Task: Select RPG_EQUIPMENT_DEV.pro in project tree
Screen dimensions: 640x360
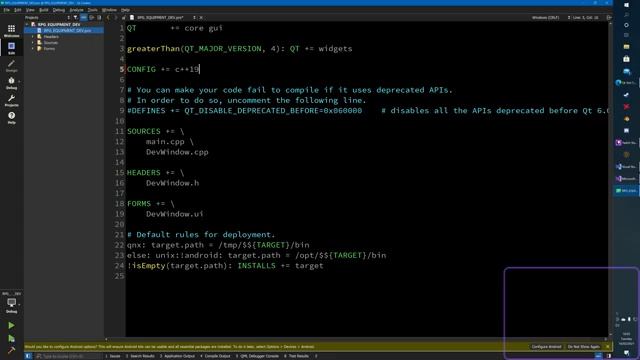Action: (x=67, y=31)
